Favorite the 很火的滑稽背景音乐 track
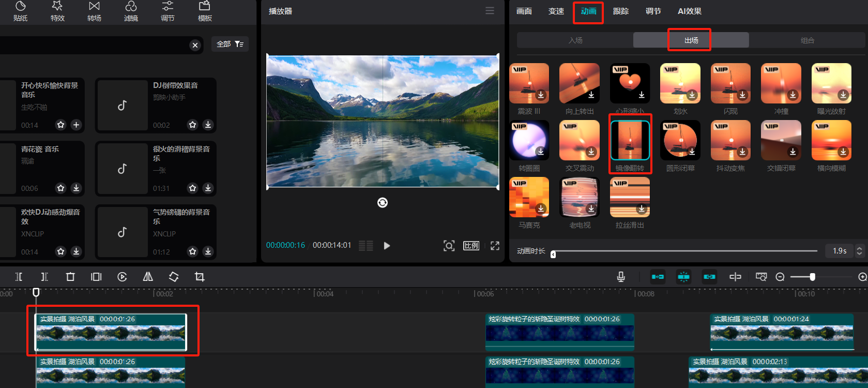 click(193, 188)
